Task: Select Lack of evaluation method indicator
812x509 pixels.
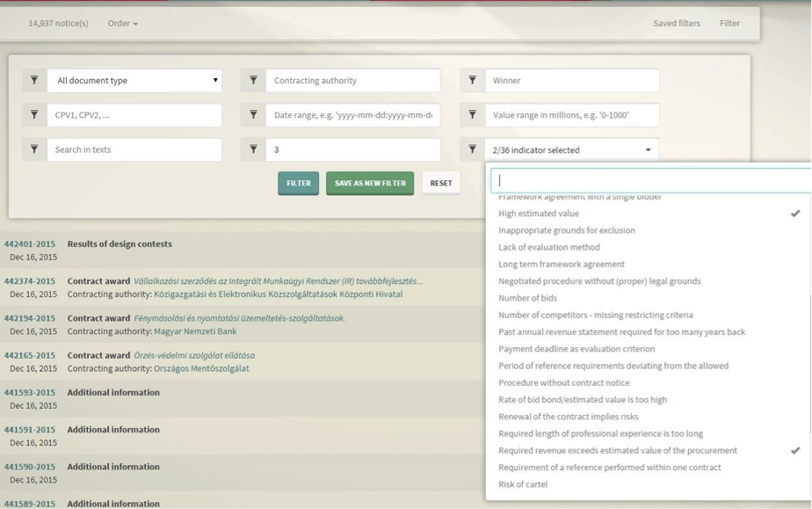Action: point(649,248)
